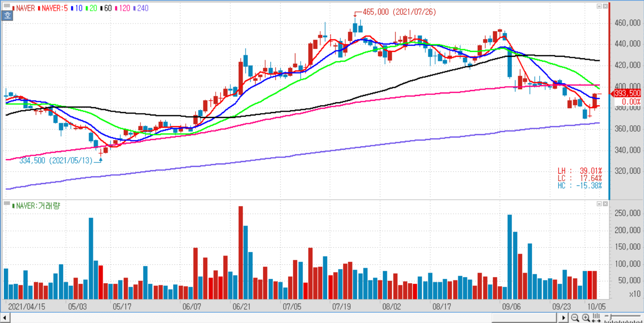Select the 20-day moving average legend
This screenshot has height=323, width=644.
point(91,8)
